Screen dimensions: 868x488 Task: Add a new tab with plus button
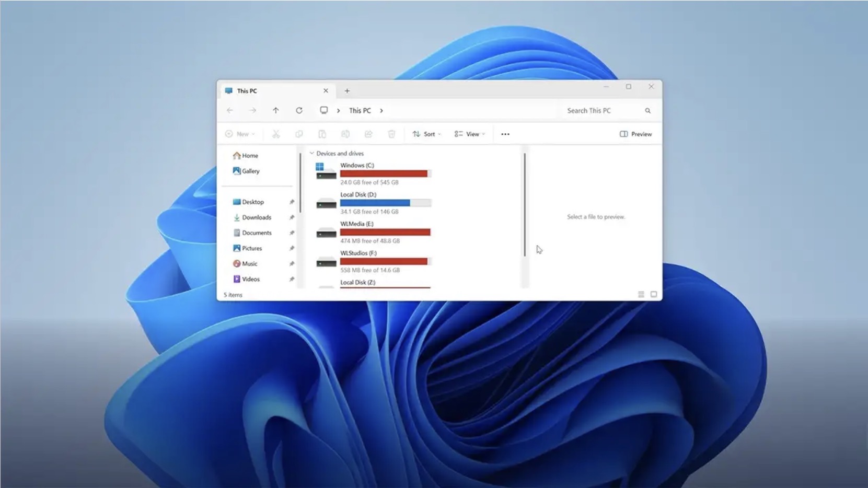click(347, 91)
